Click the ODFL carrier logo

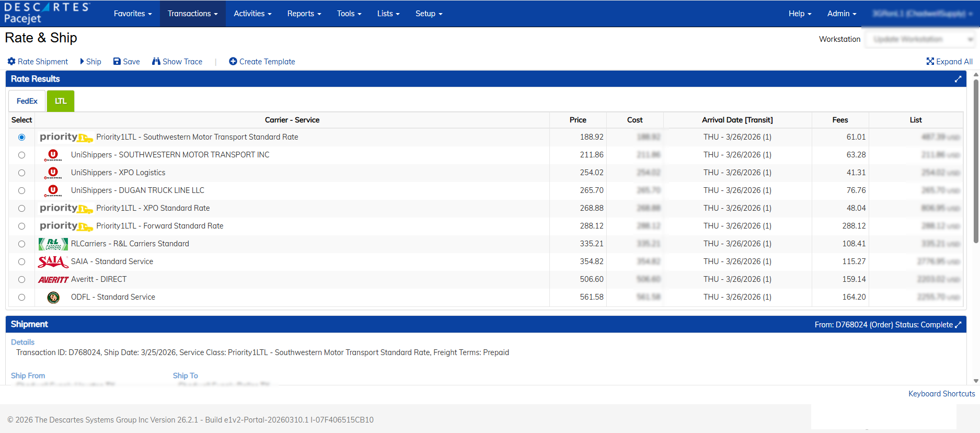pos(53,298)
